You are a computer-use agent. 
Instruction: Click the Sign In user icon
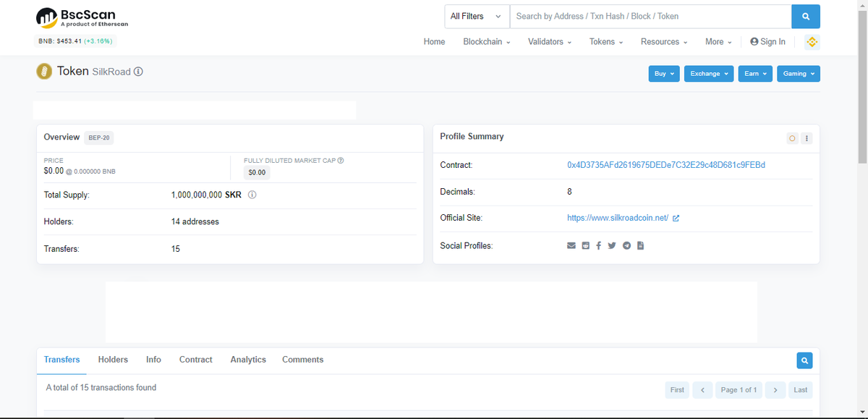[754, 42]
